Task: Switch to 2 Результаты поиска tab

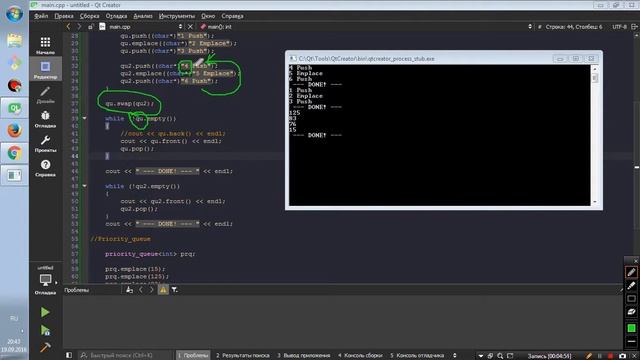Action: click(x=242, y=356)
